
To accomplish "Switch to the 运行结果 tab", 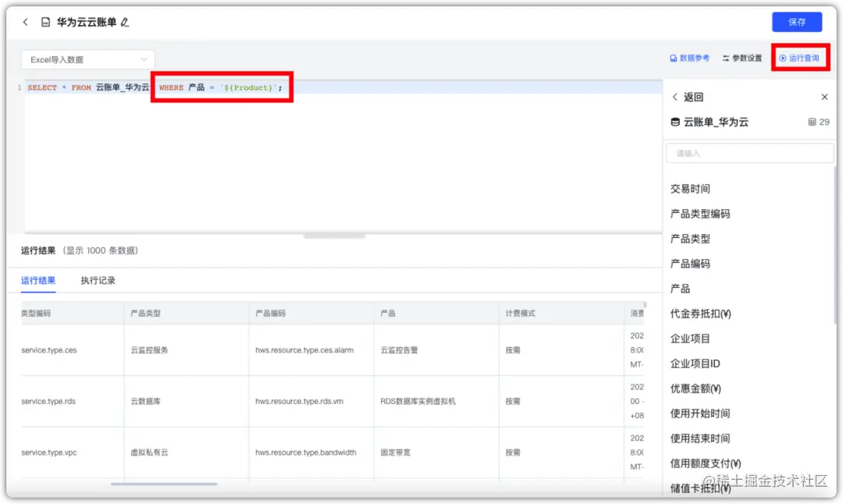I will (x=38, y=281).
